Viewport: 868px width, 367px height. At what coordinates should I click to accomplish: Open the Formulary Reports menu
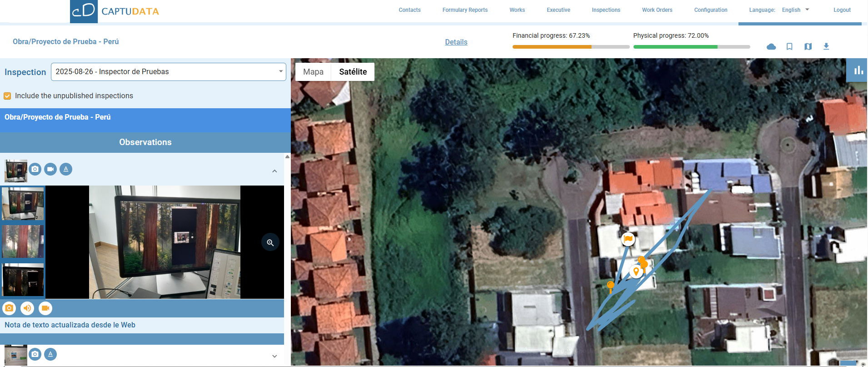point(465,10)
